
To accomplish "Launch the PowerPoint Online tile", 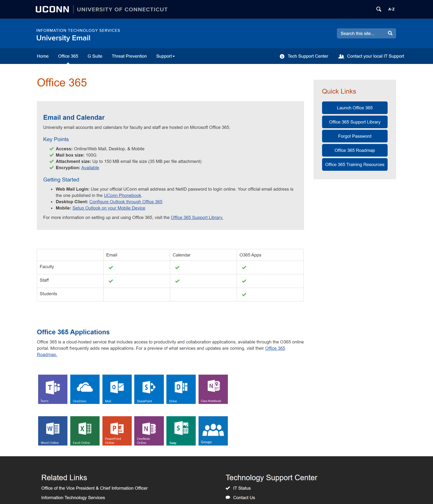I will click(x=117, y=431).
